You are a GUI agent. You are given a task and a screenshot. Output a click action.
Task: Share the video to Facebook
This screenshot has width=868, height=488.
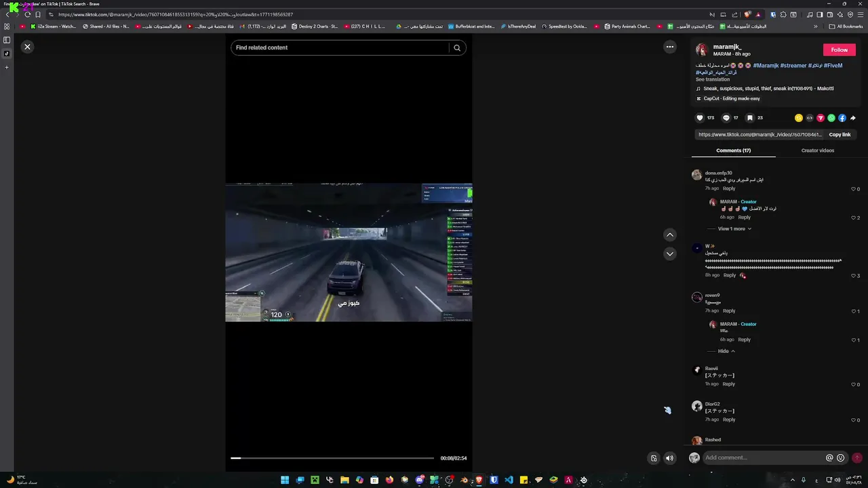(842, 118)
